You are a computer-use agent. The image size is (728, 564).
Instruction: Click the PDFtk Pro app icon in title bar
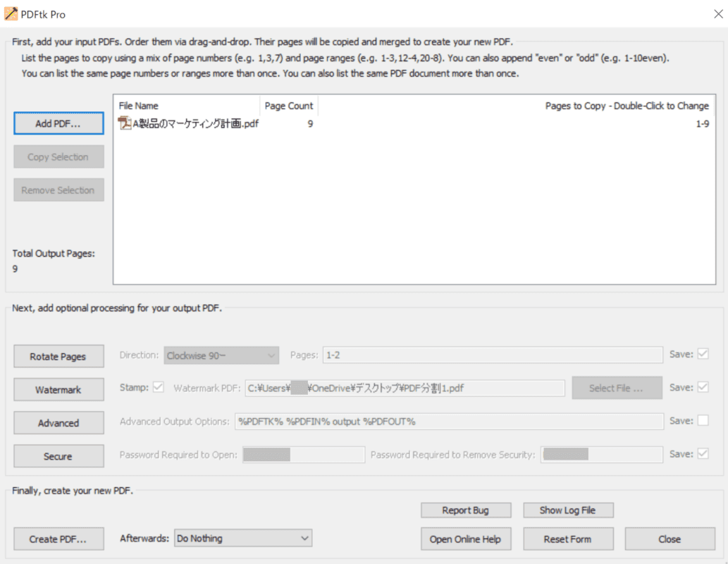pyautogui.click(x=11, y=14)
